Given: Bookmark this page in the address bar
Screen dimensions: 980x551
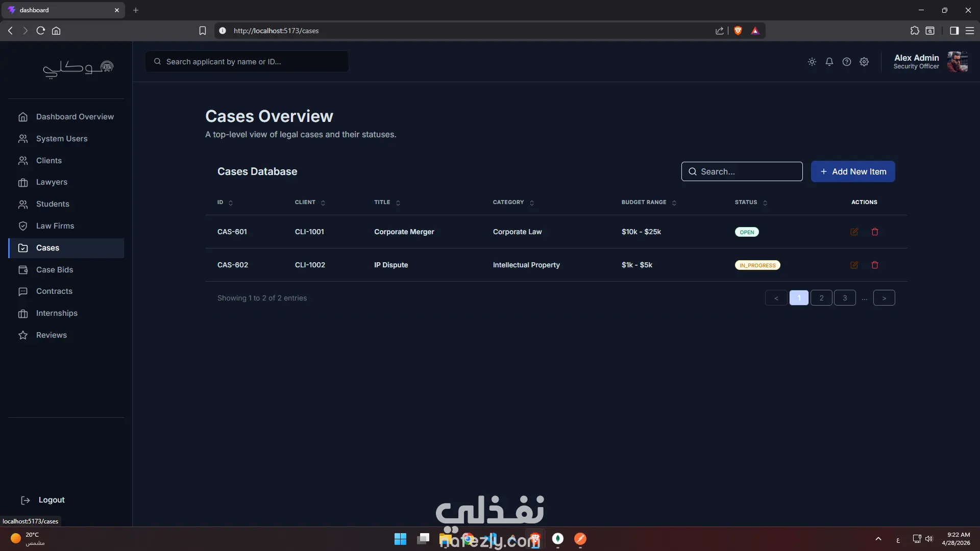Looking at the screenshot, I should [x=203, y=31].
